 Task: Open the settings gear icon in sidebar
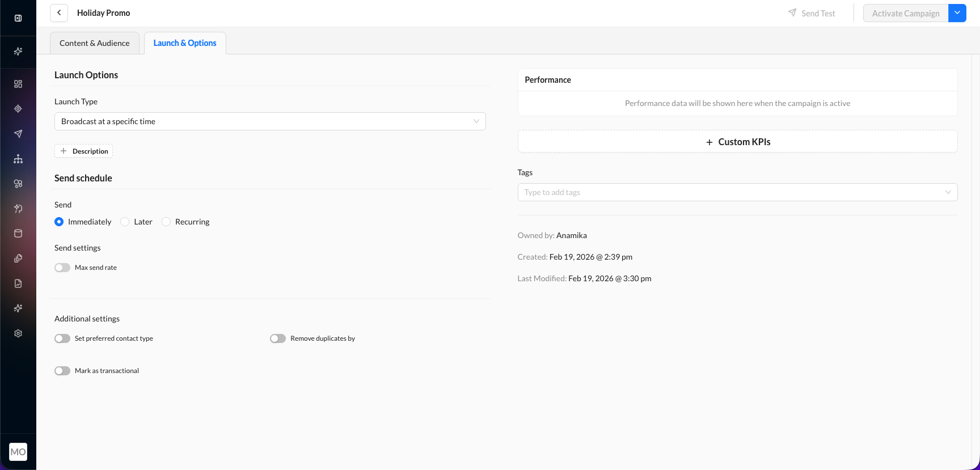[x=18, y=333]
